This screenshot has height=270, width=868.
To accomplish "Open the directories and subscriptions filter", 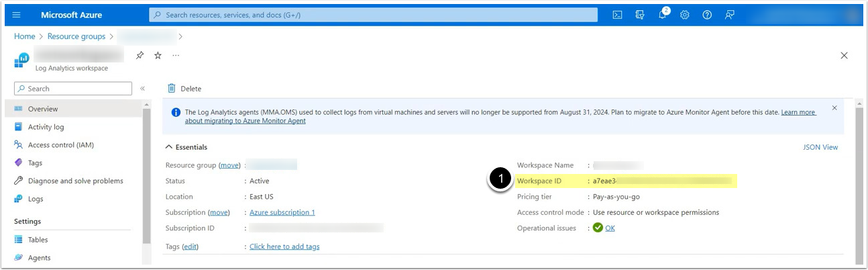I will coord(640,15).
